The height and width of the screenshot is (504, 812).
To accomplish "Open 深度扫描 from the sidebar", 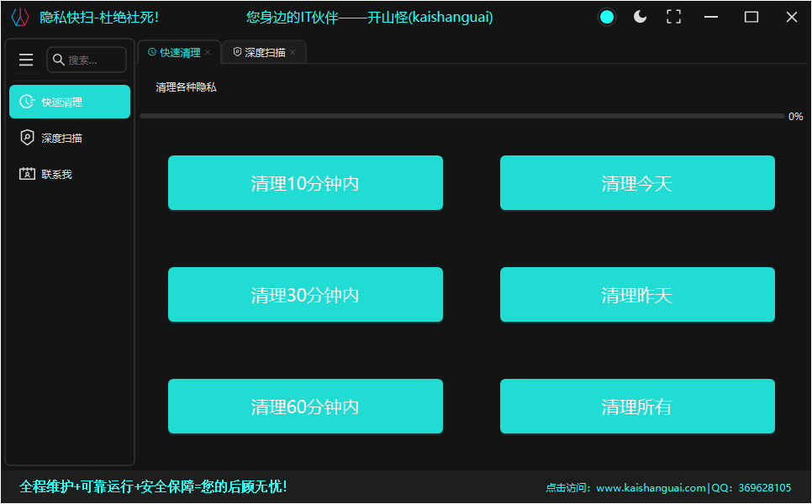I will tap(70, 138).
